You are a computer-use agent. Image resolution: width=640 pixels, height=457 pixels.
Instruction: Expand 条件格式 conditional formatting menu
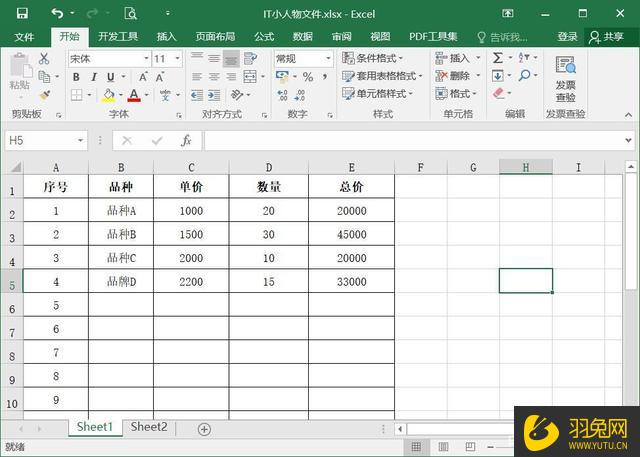pos(372,58)
